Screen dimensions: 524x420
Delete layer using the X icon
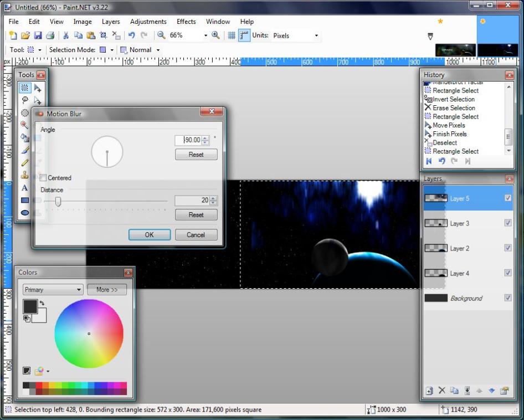tap(441, 391)
